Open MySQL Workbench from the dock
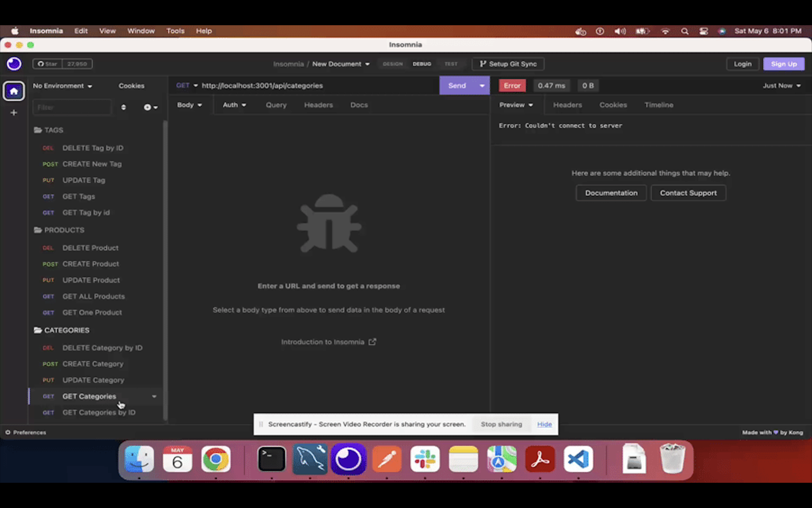Image resolution: width=812 pixels, height=508 pixels. tap(310, 459)
